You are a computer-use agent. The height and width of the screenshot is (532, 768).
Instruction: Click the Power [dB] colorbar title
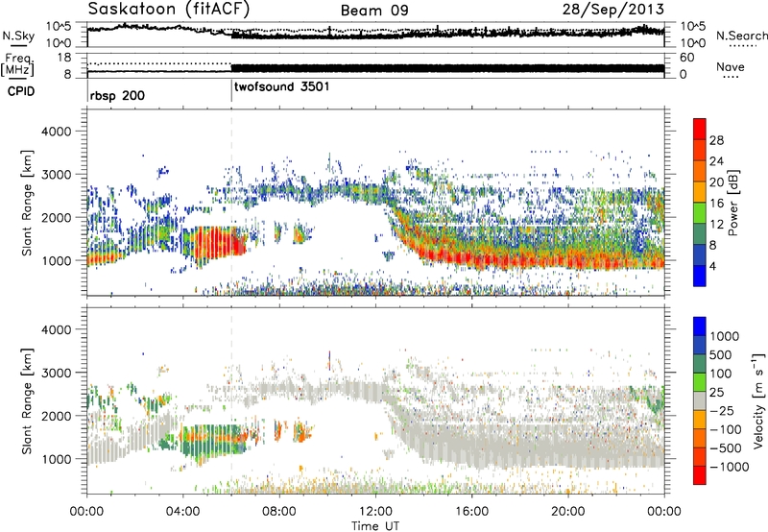pyautogui.click(x=732, y=203)
